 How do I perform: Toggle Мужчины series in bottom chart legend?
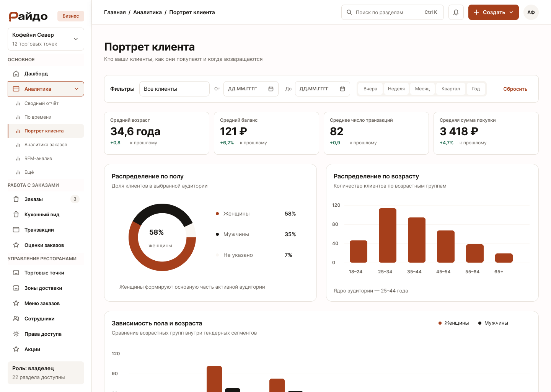pos(493,323)
